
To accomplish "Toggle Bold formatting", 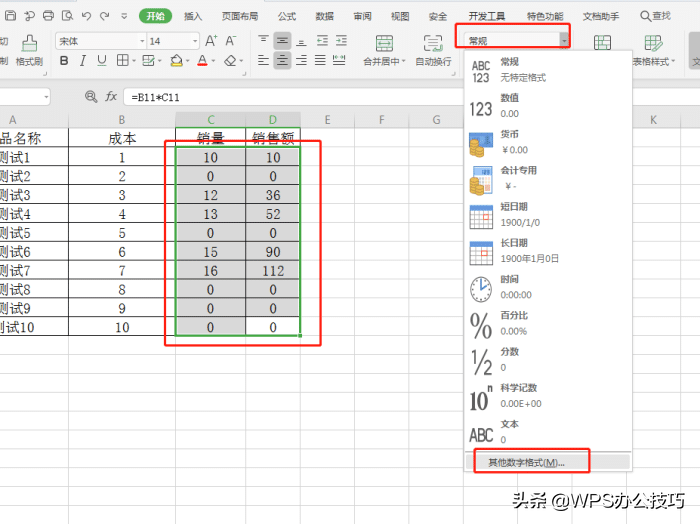I will point(64,60).
